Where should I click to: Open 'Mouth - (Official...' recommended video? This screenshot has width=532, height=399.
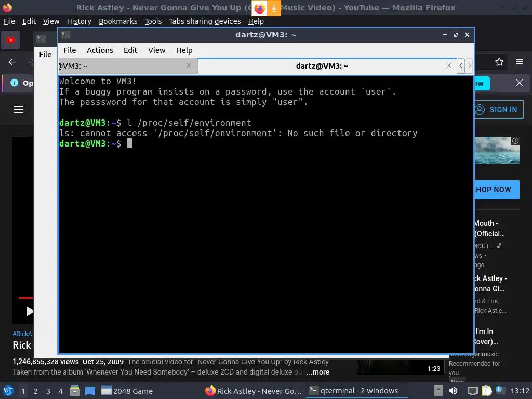(x=489, y=229)
